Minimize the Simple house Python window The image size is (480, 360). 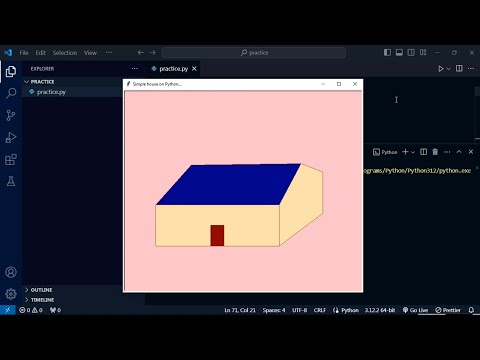pyautogui.click(x=323, y=84)
